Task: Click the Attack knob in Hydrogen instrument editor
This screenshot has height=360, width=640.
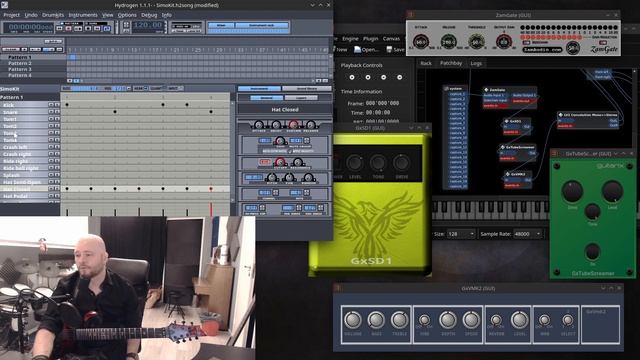Action: 259,124
